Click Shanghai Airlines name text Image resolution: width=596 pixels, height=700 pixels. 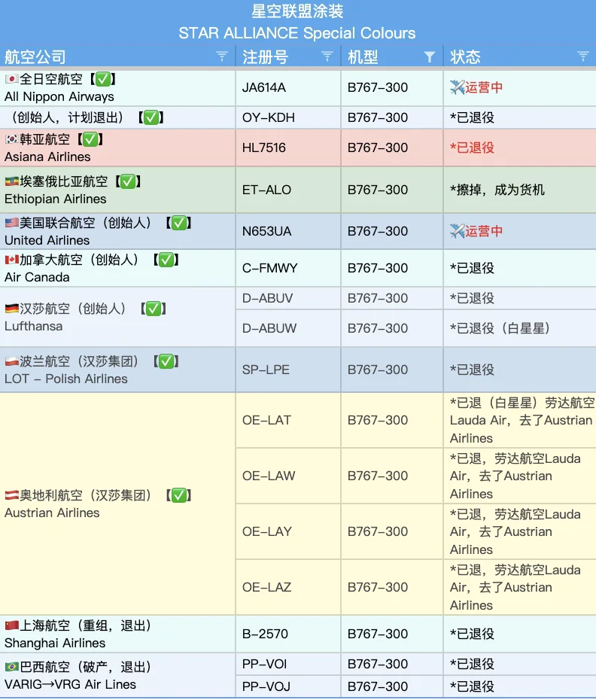point(55,643)
